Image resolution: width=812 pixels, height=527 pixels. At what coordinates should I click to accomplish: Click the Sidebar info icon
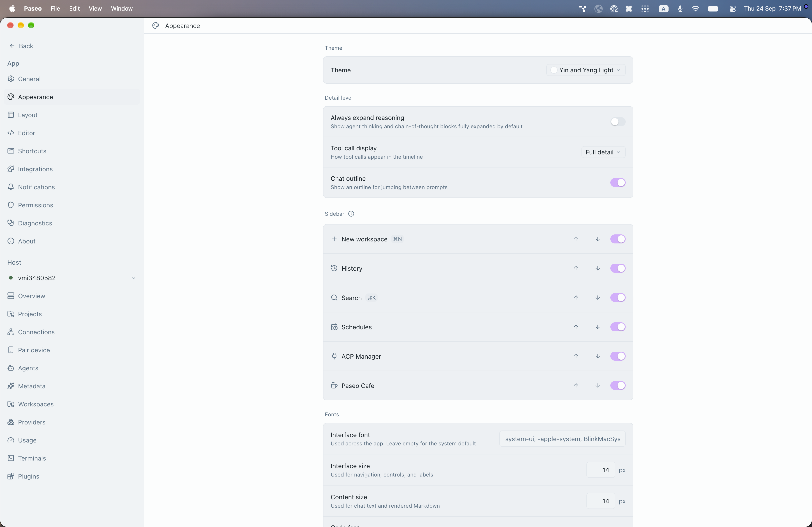(351, 214)
